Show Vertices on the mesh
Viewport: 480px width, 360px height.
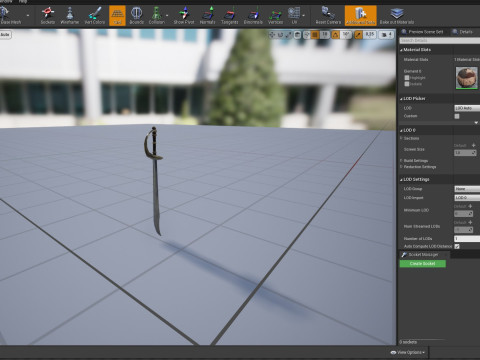[x=275, y=15]
